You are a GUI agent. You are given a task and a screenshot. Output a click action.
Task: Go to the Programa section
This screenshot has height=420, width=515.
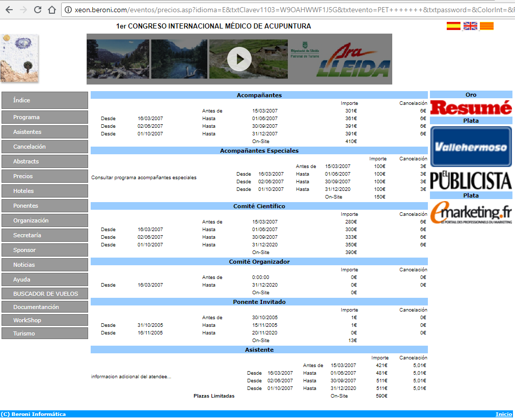pyautogui.click(x=45, y=117)
